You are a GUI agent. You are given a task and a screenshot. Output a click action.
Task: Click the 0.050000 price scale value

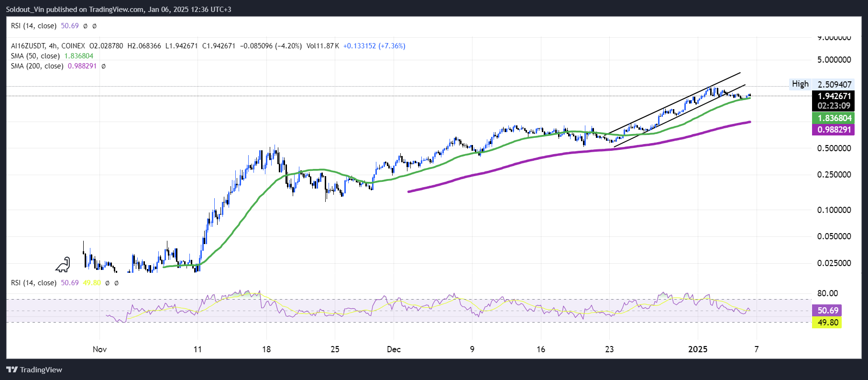pyautogui.click(x=834, y=236)
